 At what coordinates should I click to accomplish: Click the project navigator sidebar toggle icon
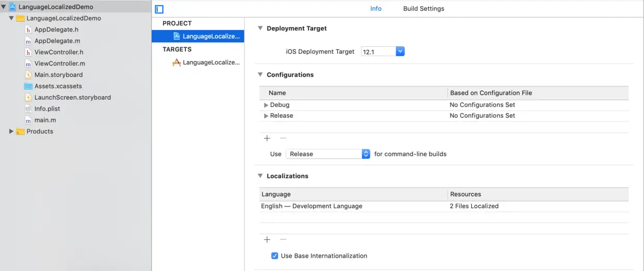pyautogui.click(x=159, y=9)
